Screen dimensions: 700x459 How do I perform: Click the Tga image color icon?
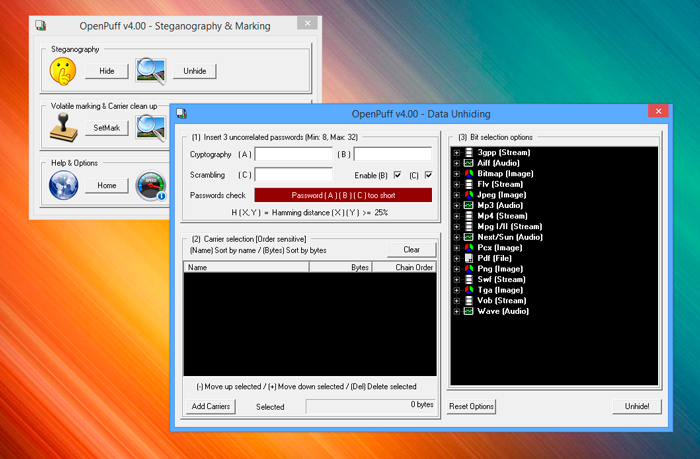468,290
